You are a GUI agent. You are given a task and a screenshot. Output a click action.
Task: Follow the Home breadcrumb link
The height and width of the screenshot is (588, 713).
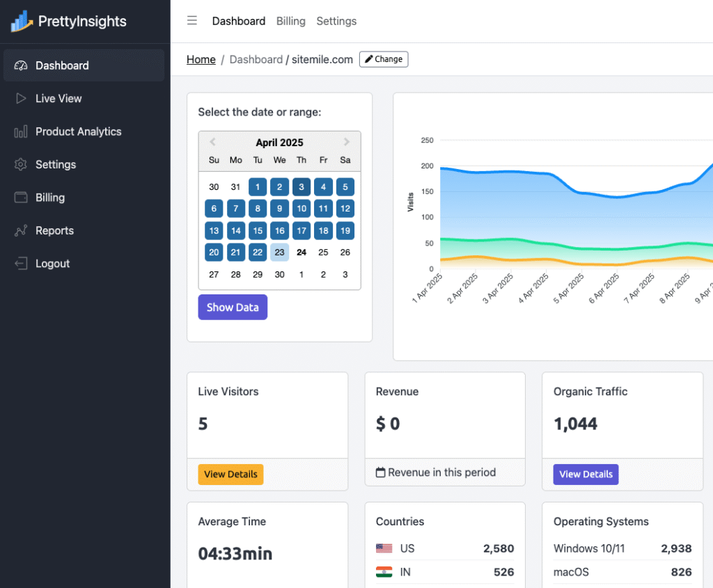click(201, 59)
